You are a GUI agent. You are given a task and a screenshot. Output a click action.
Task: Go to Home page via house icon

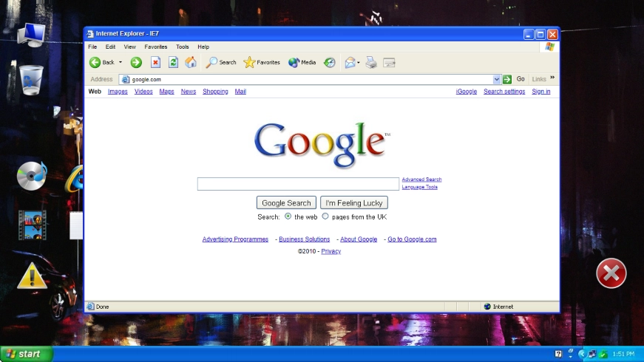(191, 63)
